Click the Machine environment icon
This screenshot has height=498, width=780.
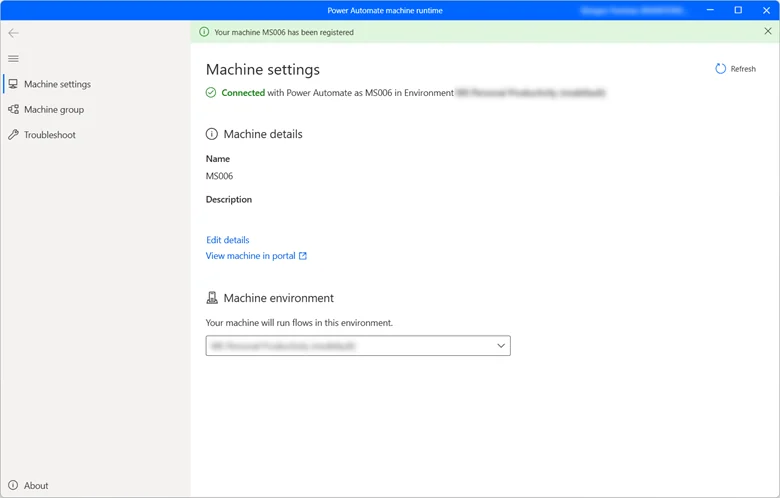(212, 298)
